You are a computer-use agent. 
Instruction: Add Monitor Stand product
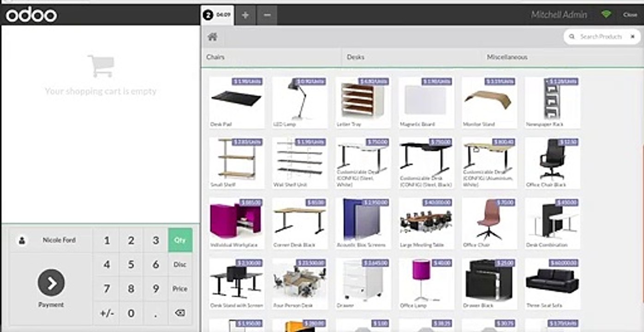[489, 102]
